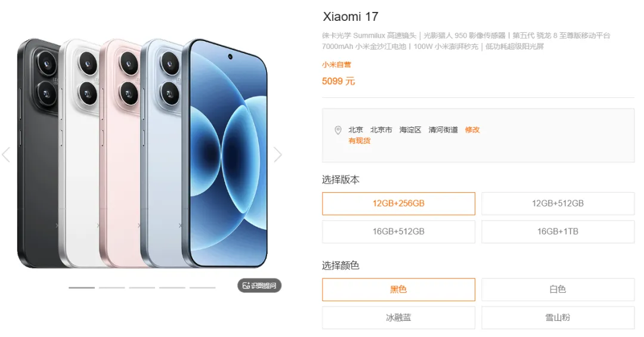Jump to second carousel image indicator
Viewport: 644px width, 337px height.
(112, 287)
